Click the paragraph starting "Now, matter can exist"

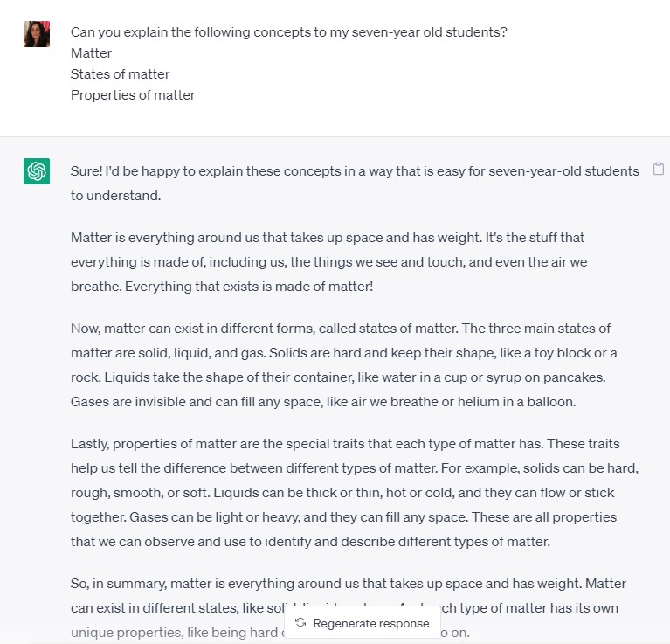pyautogui.click(x=344, y=365)
